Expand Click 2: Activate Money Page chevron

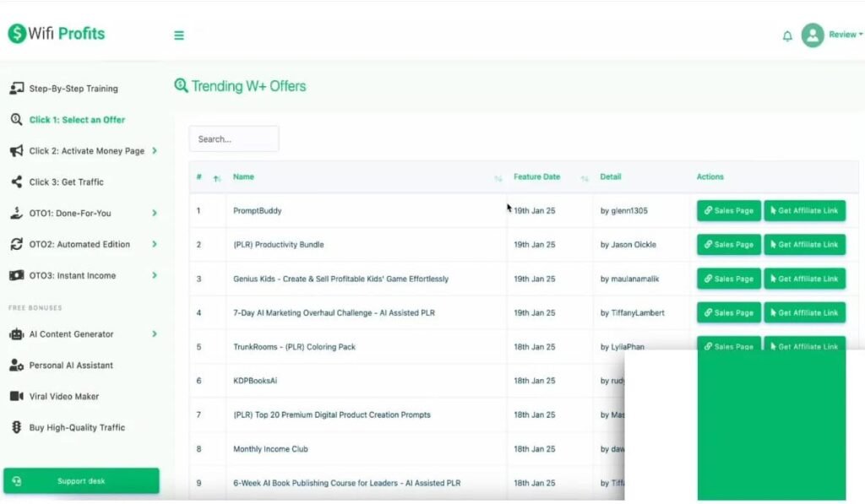[155, 150]
